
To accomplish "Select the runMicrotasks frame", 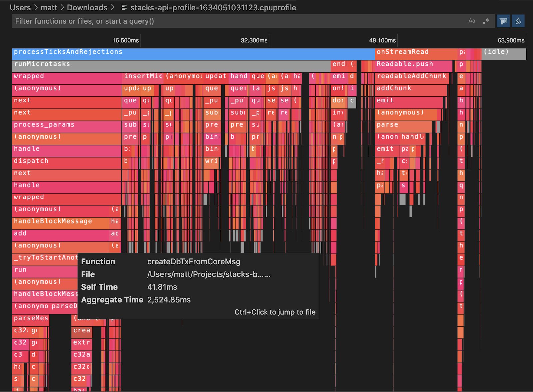I will click(x=133, y=64).
